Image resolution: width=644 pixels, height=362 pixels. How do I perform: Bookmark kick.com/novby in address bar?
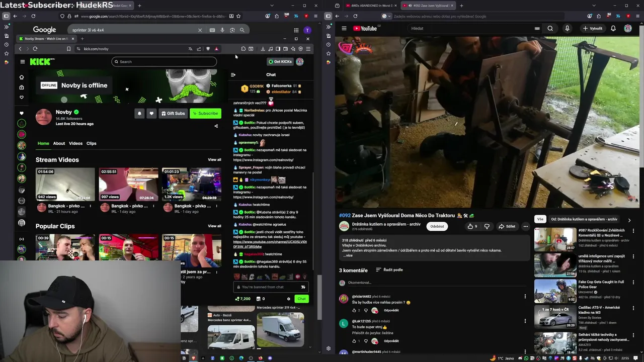click(x=68, y=49)
